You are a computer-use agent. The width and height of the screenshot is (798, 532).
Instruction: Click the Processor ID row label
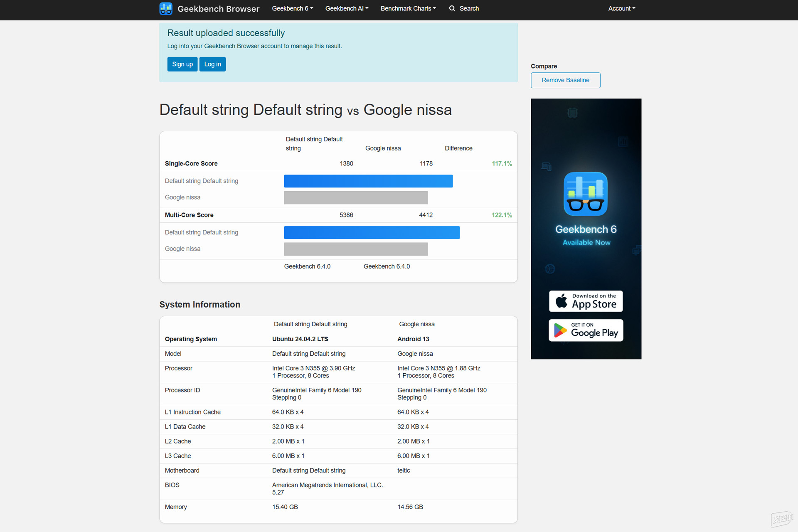pyautogui.click(x=182, y=390)
